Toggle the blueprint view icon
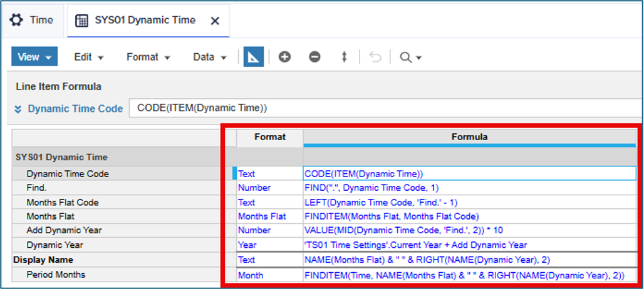The image size is (644, 289). tap(254, 56)
